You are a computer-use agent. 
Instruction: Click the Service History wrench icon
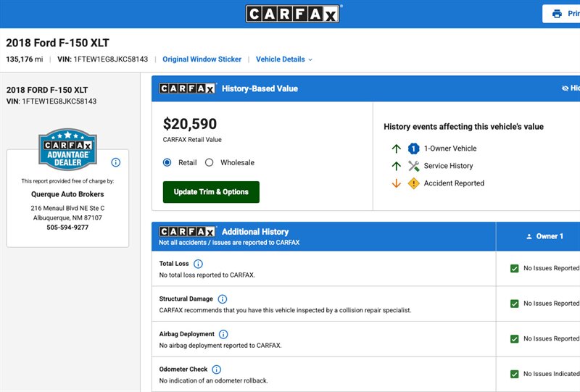[413, 166]
